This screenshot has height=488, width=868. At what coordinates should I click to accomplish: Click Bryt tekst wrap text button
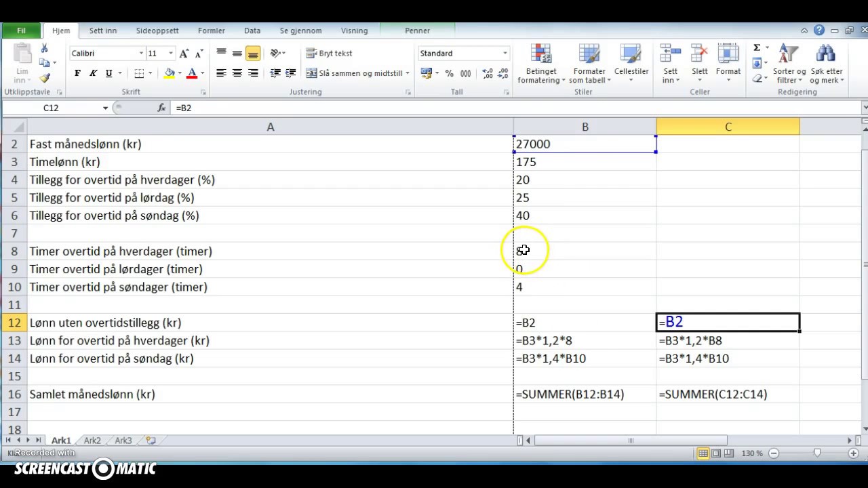(329, 53)
